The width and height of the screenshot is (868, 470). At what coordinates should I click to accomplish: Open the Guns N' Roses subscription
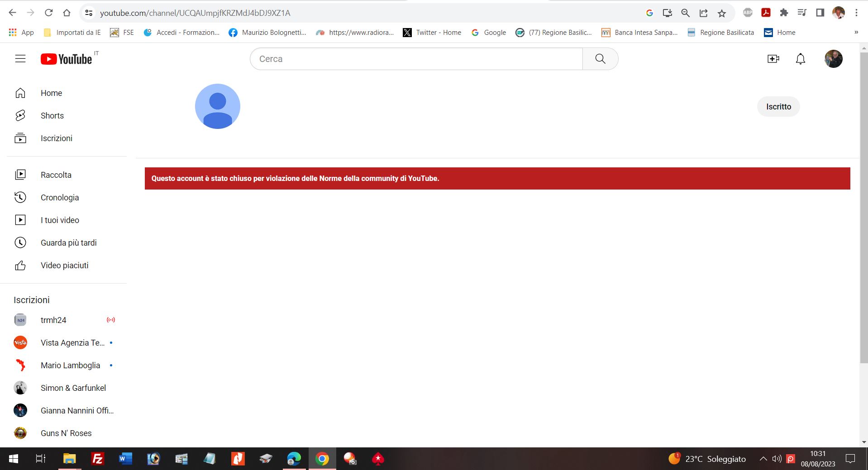66,433
